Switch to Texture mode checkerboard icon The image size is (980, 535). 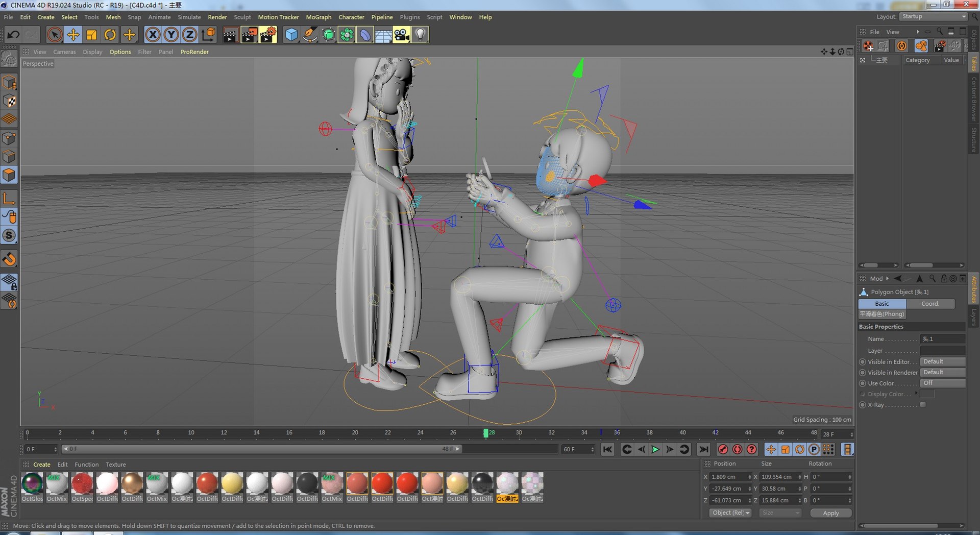tap(9, 101)
